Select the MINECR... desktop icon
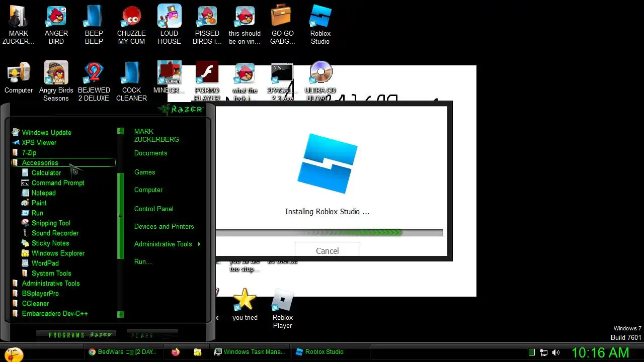Image resolution: width=644 pixels, height=362 pixels. 170,78
